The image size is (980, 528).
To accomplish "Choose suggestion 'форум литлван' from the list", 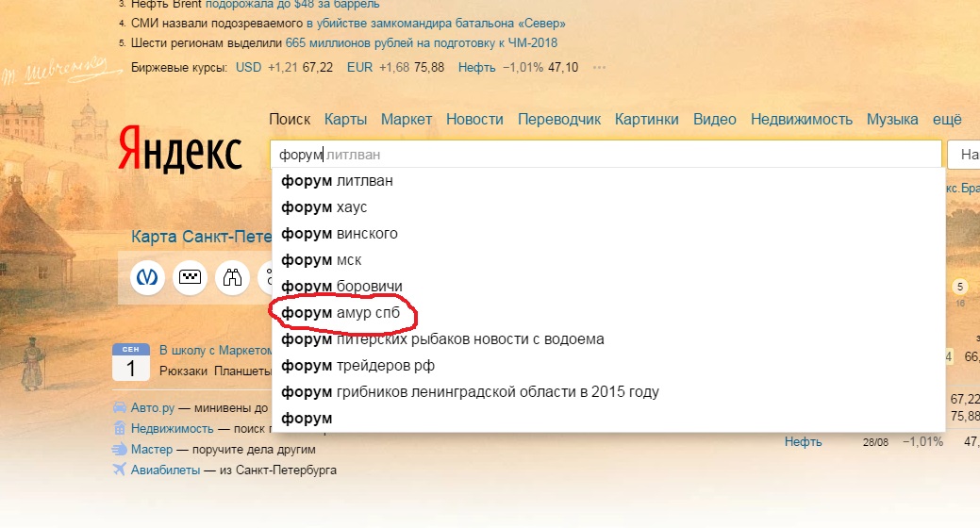I will [337, 180].
